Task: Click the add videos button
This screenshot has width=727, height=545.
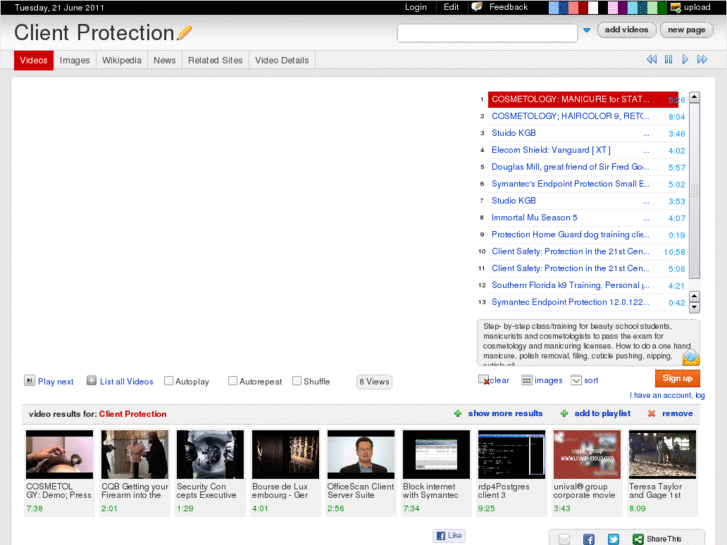Action: coord(626,30)
